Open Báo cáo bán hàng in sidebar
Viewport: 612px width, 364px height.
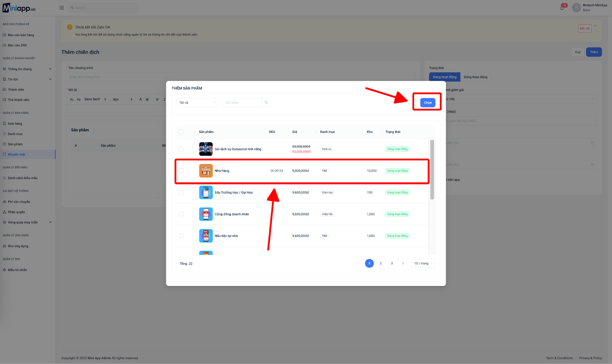pyautogui.click(x=21, y=35)
